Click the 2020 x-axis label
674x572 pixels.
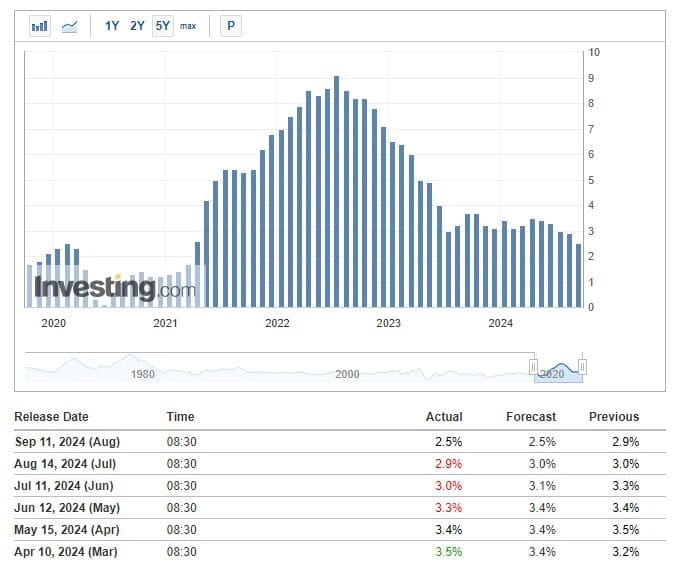[53, 323]
